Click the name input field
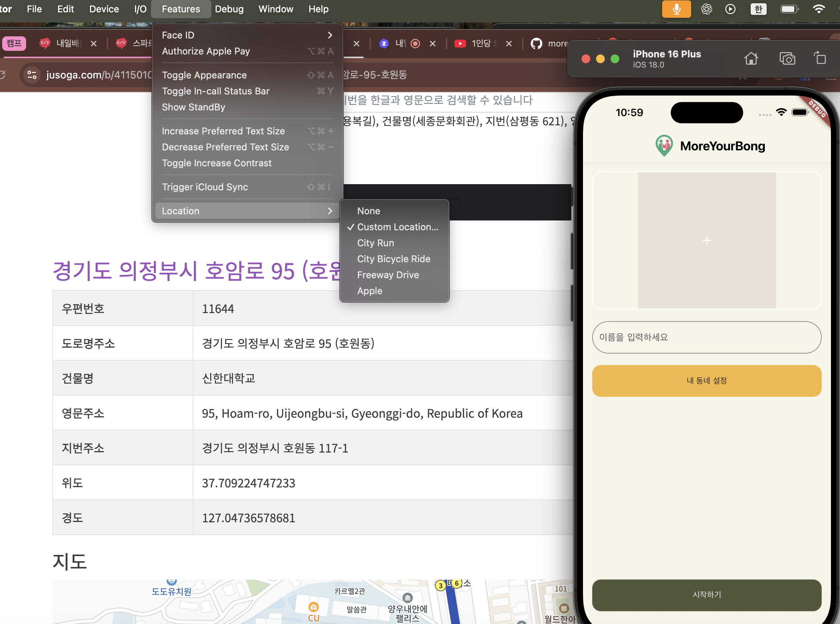The image size is (840, 624). 706,337
